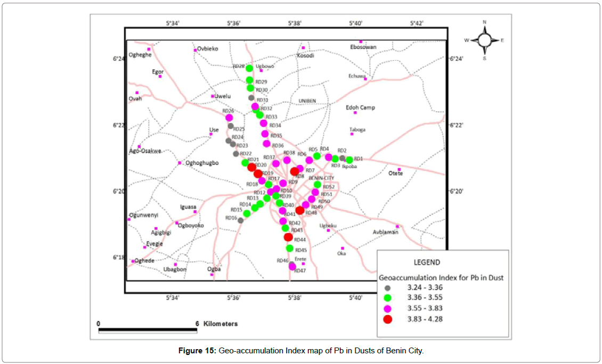Image resolution: width=602 pixels, height=364 pixels.
Task: Select the Edoh Camp place label
Action: [x=360, y=107]
